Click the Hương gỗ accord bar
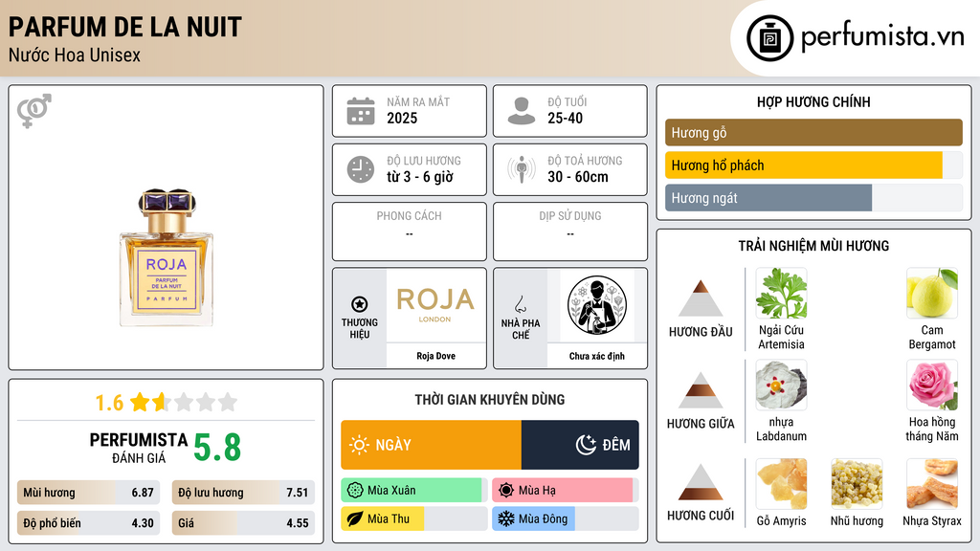980x551 pixels. point(813,132)
